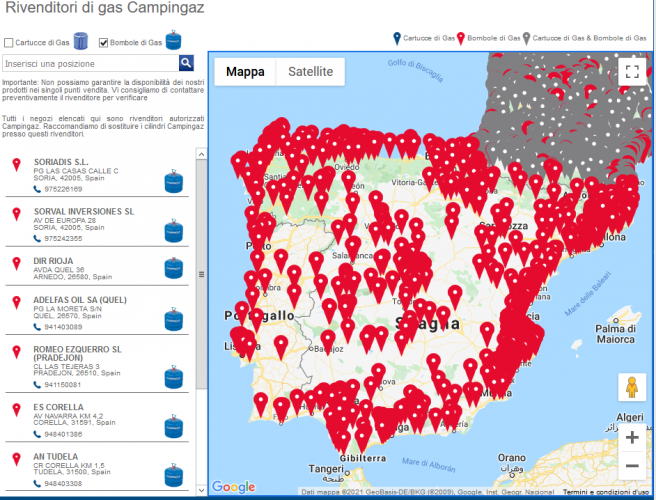Switch to Satellite map view
This screenshot has height=500, width=656.
click(310, 72)
